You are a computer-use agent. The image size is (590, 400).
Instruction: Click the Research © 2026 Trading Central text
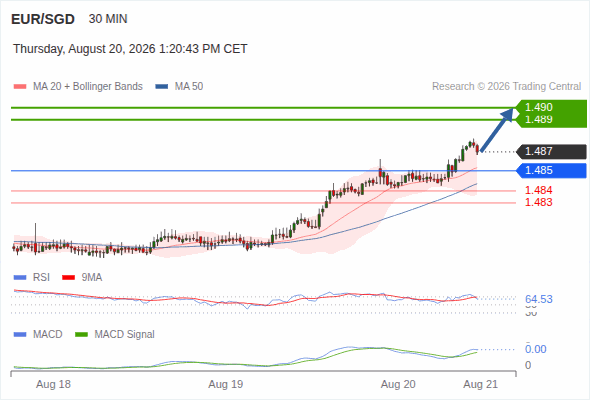tap(506, 87)
